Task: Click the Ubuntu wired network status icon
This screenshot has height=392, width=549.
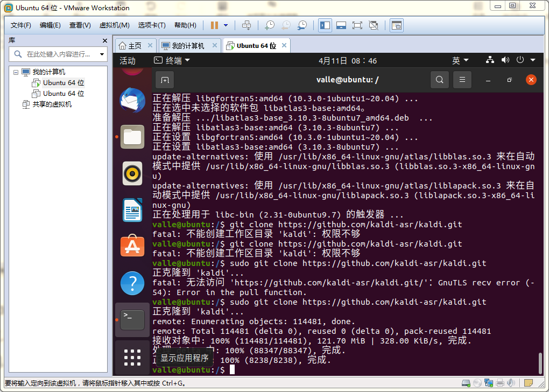Action: [x=490, y=60]
